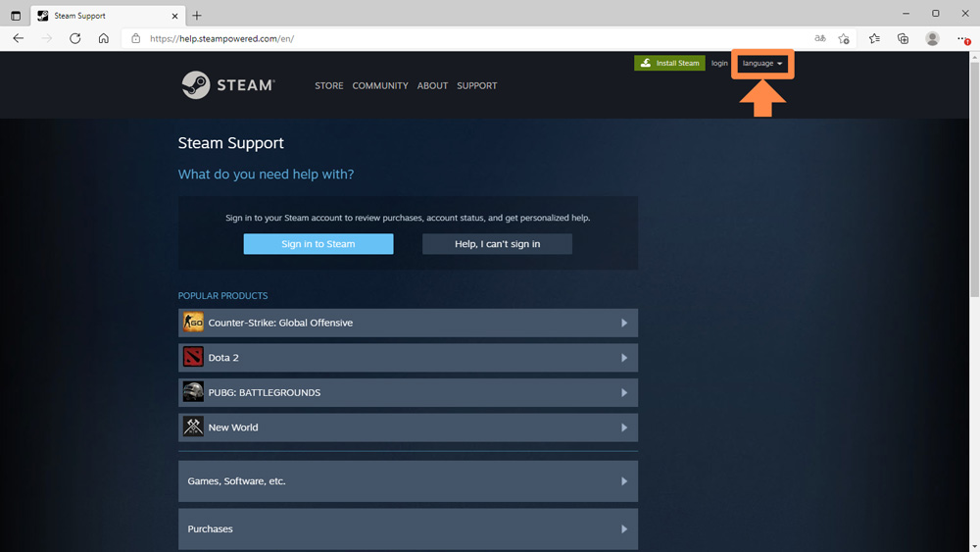This screenshot has width=980, height=552.
Task: Refresh the page with the reload icon
Action: coord(75,38)
